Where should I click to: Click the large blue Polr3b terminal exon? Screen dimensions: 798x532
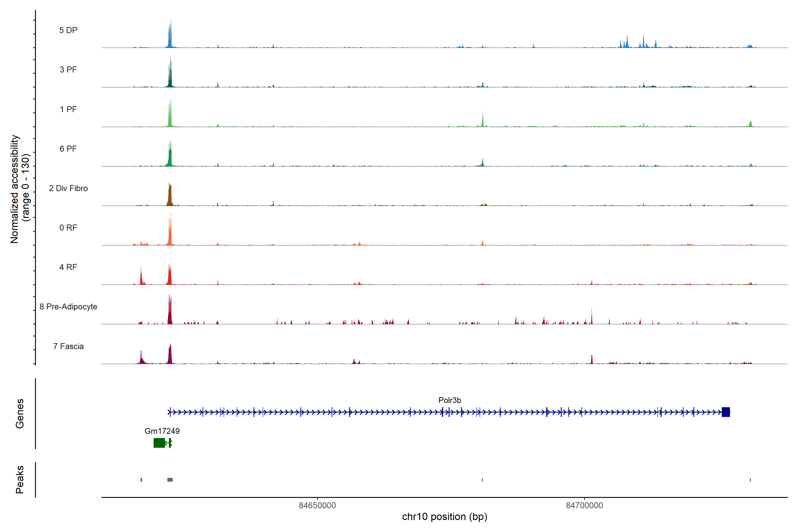726,412
